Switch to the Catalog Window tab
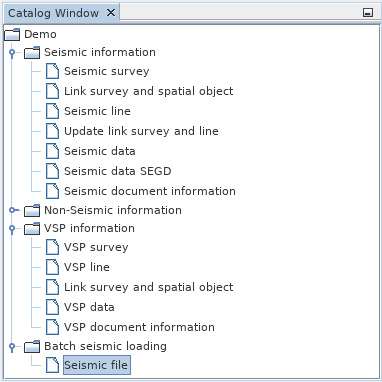Viewport: 382px width, 382px height. click(53, 13)
